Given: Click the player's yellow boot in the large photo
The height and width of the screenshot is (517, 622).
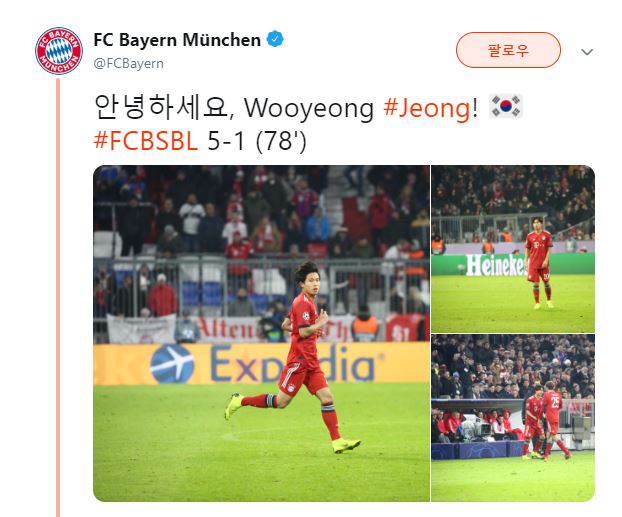Looking at the screenshot, I should [346, 445].
